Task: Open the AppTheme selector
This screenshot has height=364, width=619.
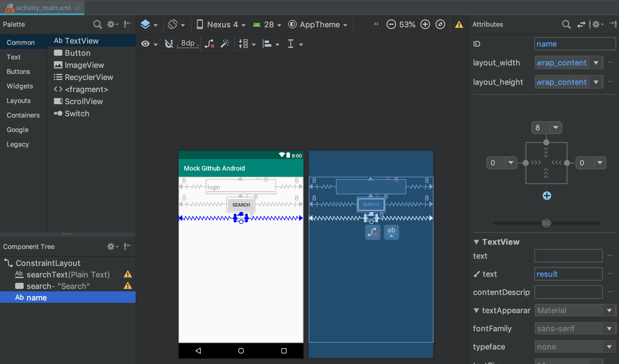Action: click(317, 25)
